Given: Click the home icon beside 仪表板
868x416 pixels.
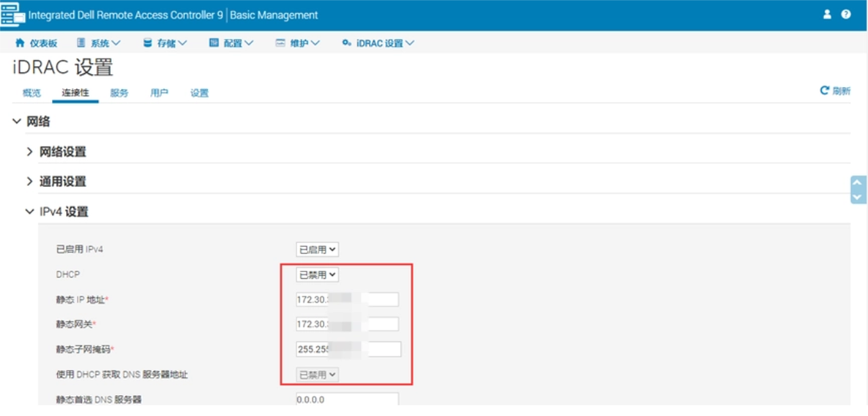Looking at the screenshot, I should click(x=20, y=43).
